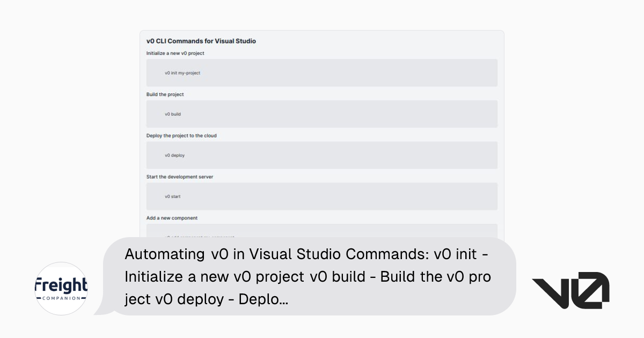This screenshot has height=338, width=644.
Task: Select the v0 init my-project command box
Action: 321,73
